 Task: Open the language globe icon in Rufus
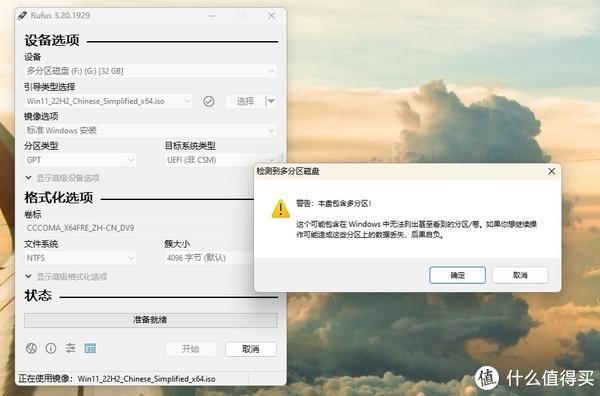click(31, 348)
